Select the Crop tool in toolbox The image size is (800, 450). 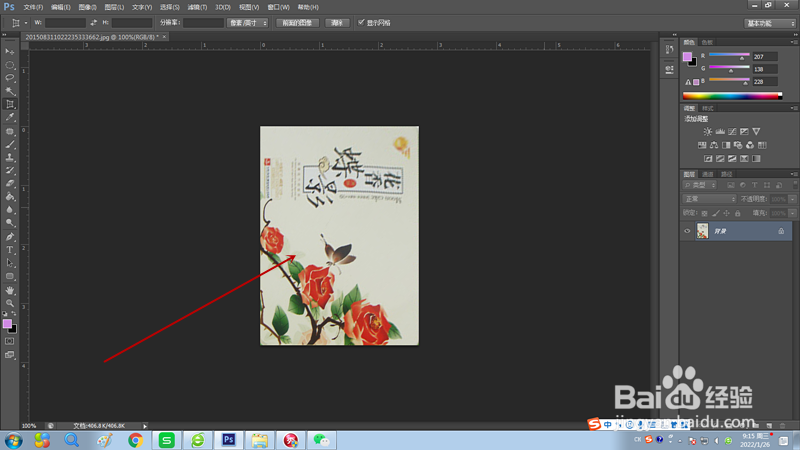click(10, 104)
